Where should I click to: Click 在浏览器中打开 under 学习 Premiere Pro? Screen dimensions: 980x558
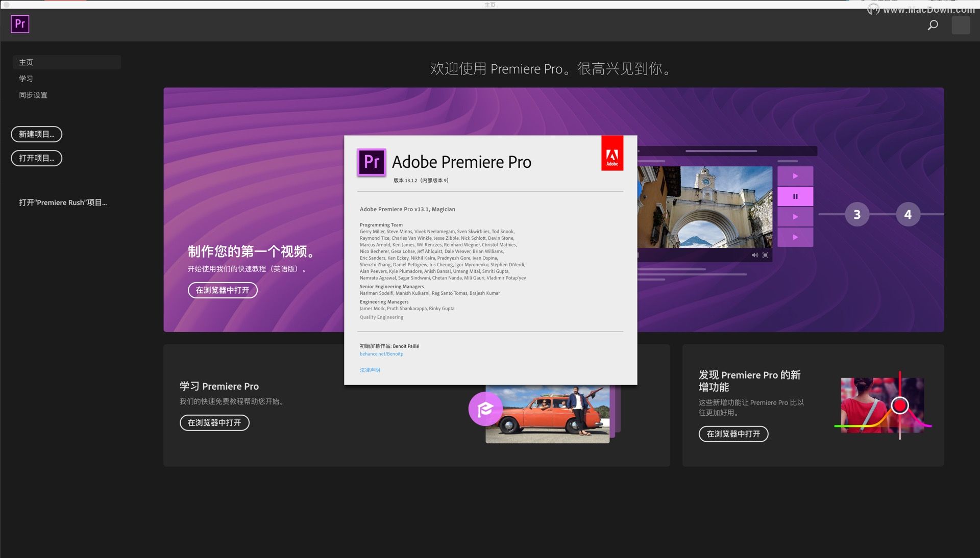coord(214,423)
